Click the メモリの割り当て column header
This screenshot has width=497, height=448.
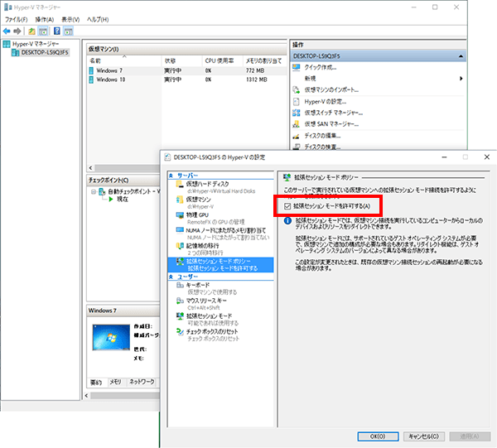tap(265, 60)
